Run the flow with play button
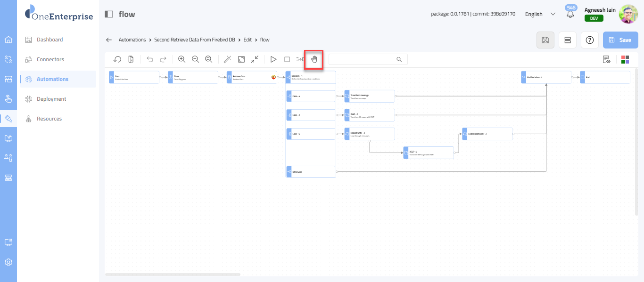 (x=273, y=59)
